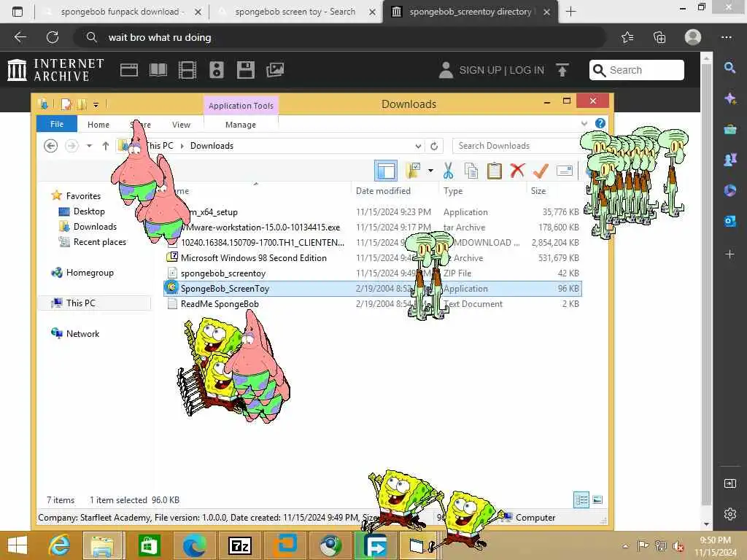This screenshot has width=747, height=560.
Task: Switch to large icons view button
Action: point(597,500)
